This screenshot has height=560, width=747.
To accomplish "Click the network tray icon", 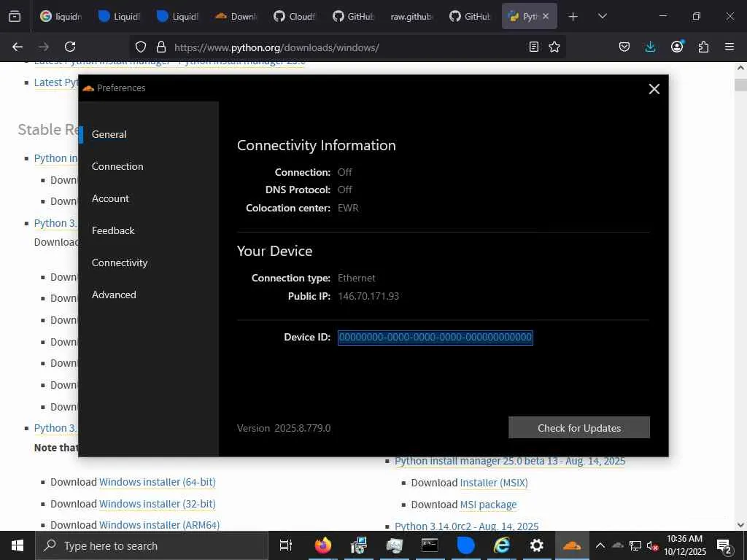I will tap(635, 545).
